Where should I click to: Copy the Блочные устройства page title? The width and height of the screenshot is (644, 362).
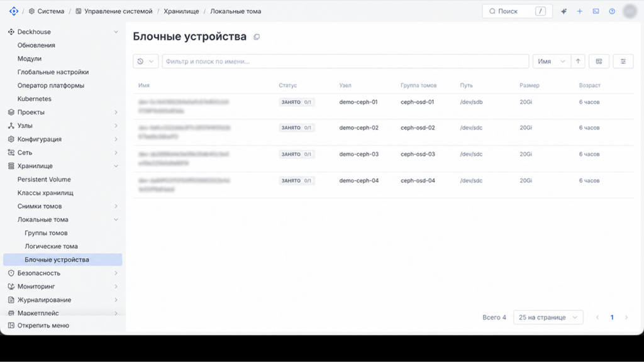[x=257, y=37]
